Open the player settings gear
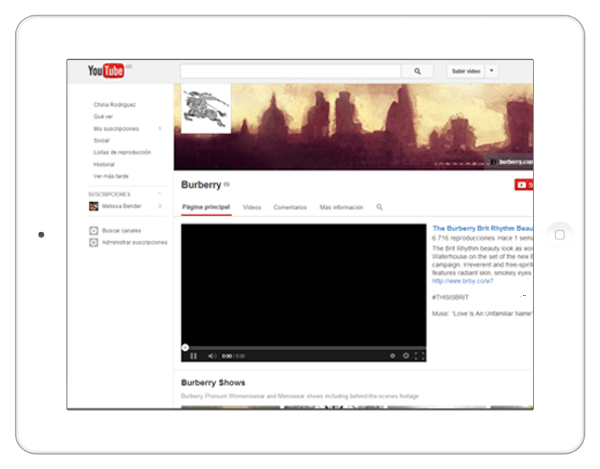The height and width of the screenshot is (469, 600). 406,356
